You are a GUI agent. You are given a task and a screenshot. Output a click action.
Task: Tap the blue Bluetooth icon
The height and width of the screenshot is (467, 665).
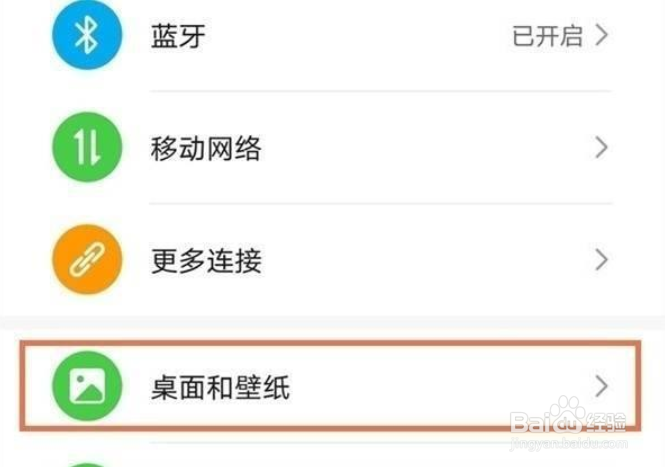click(87, 37)
